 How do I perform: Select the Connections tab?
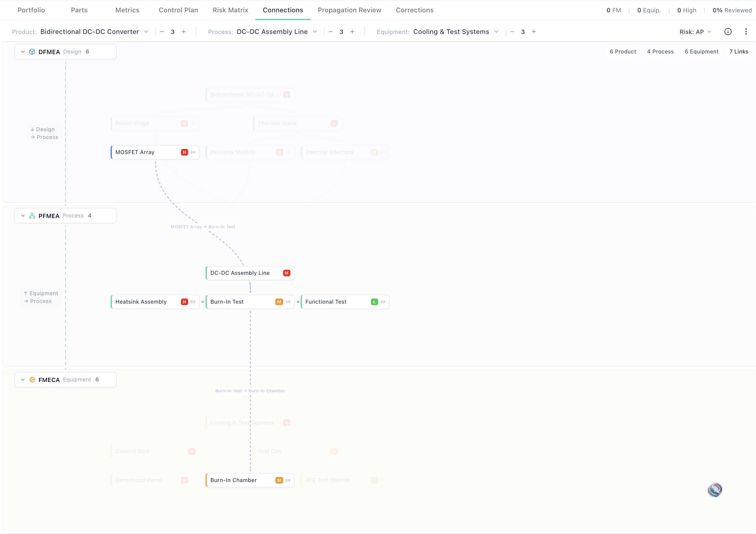point(283,10)
